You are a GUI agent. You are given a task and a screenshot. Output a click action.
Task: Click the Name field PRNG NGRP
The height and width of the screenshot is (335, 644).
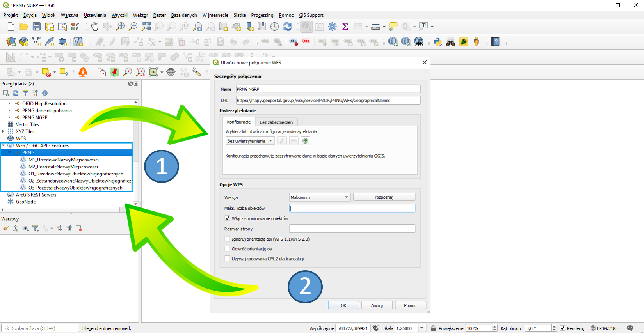pos(328,89)
